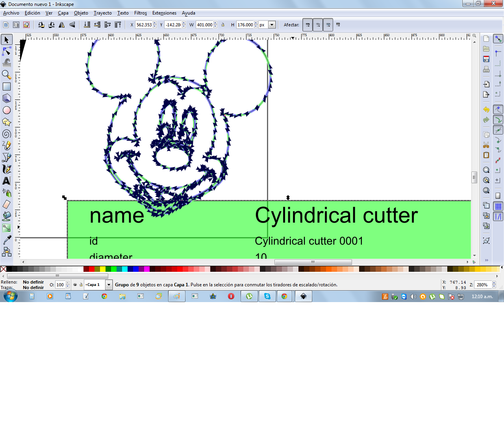Viewport: 504px width, 424px height.
Task: Select the Pencil freehand tool
Action: click(x=7, y=146)
